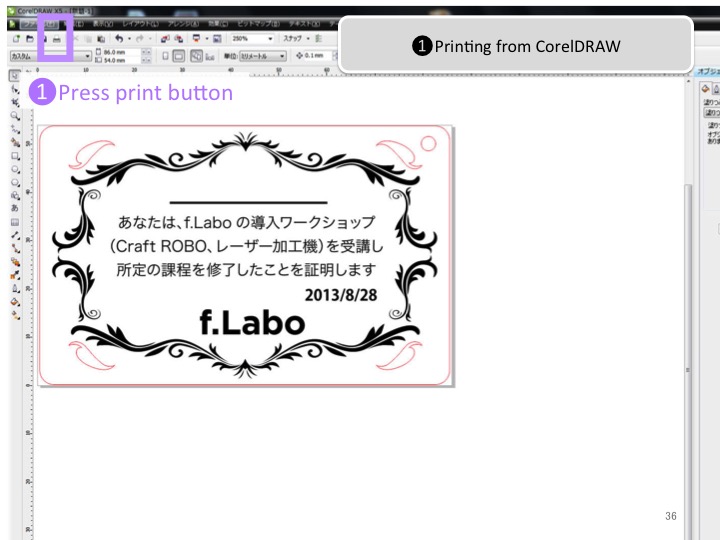Select the 2013/8/28 date text on canvas
Viewport: 720px width, 540px height.
[341, 295]
